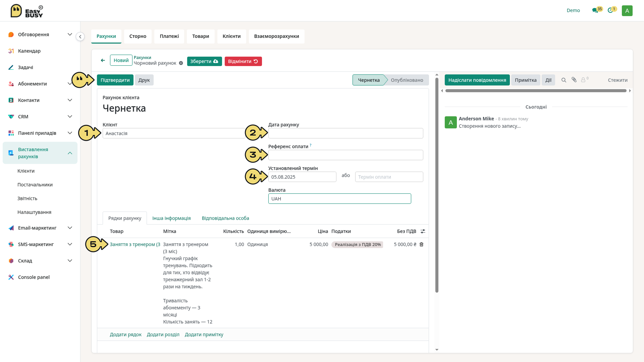The image size is (644, 362).
Task: Open the Термін оплати dropdown field
Action: click(x=389, y=177)
